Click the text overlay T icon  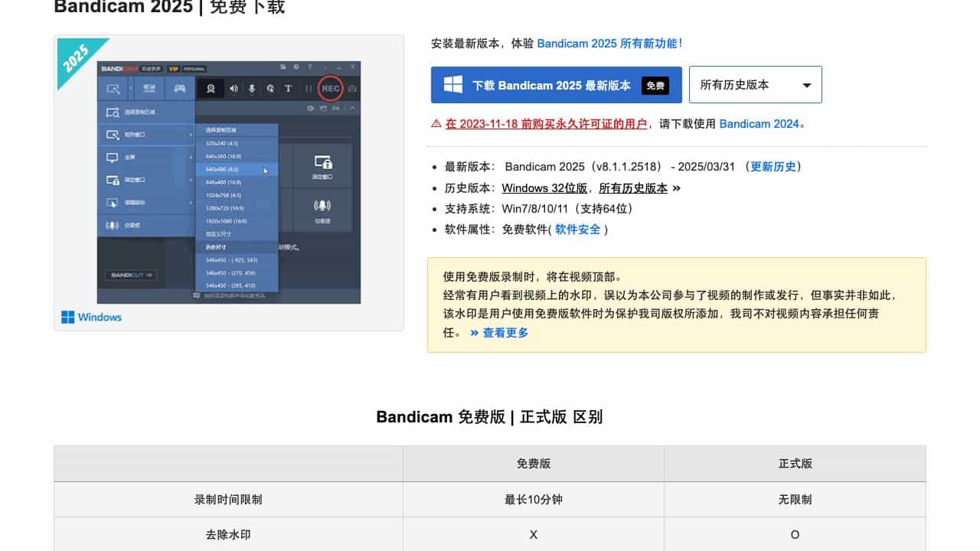[x=289, y=89]
